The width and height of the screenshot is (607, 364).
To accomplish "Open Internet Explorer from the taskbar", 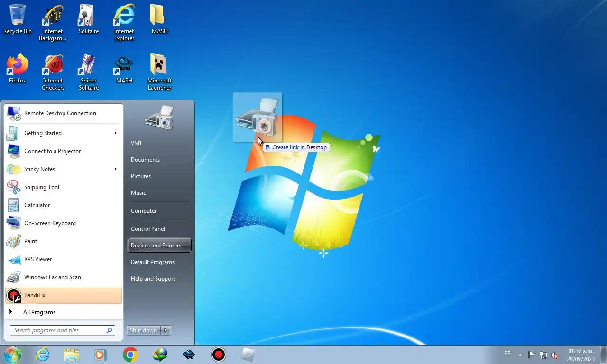I will (43, 355).
